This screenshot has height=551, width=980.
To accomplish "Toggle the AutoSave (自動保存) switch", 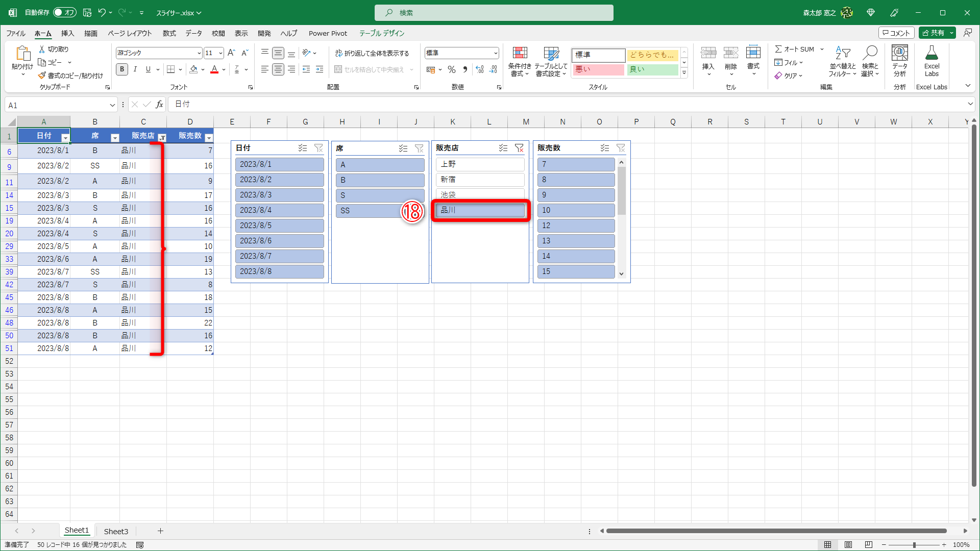I will pos(64,12).
